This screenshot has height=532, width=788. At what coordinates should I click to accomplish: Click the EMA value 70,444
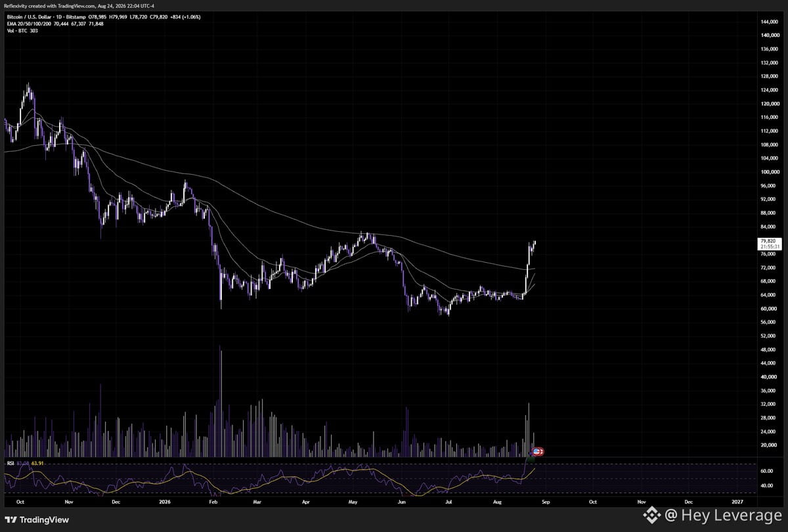pos(60,24)
